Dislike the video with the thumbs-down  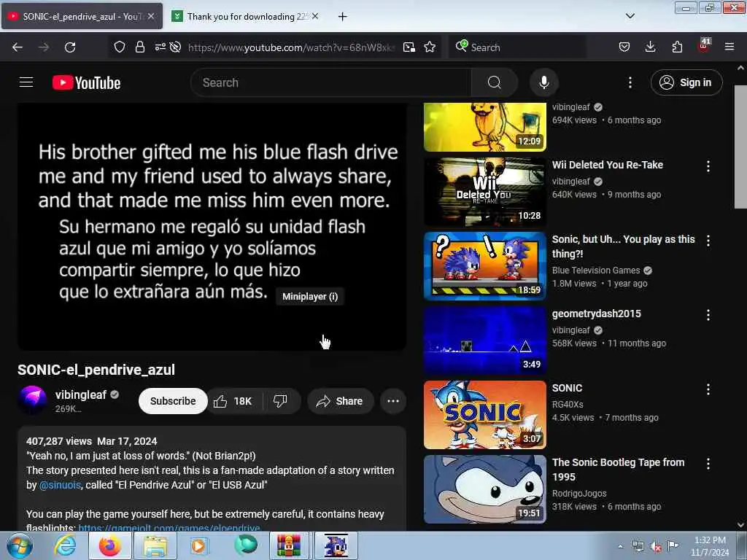click(x=280, y=401)
